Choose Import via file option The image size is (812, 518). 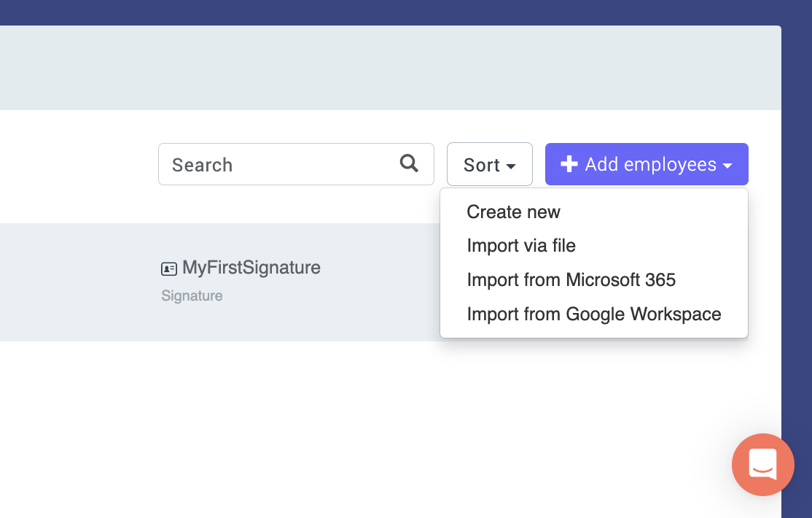[x=521, y=246]
